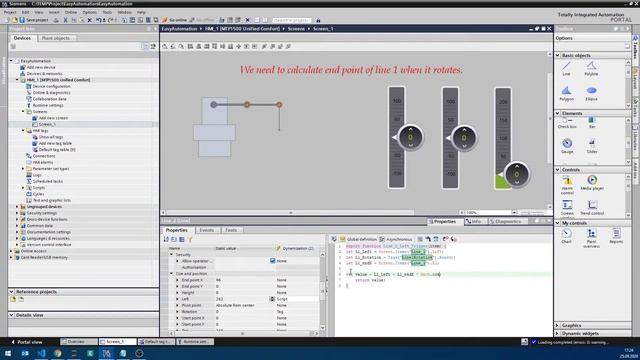Toggle the Allow operator control checkbox
640x360 pixels.
coord(272,260)
